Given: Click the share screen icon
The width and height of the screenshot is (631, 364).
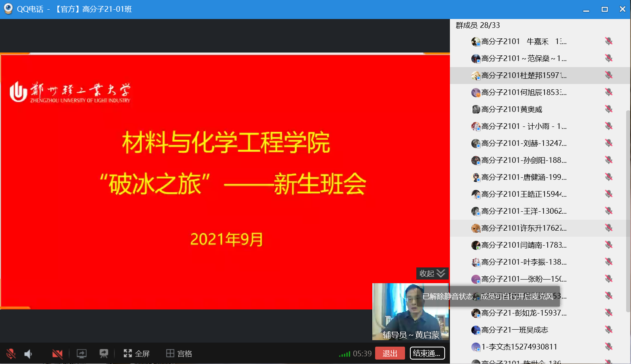Looking at the screenshot, I should pos(82,354).
